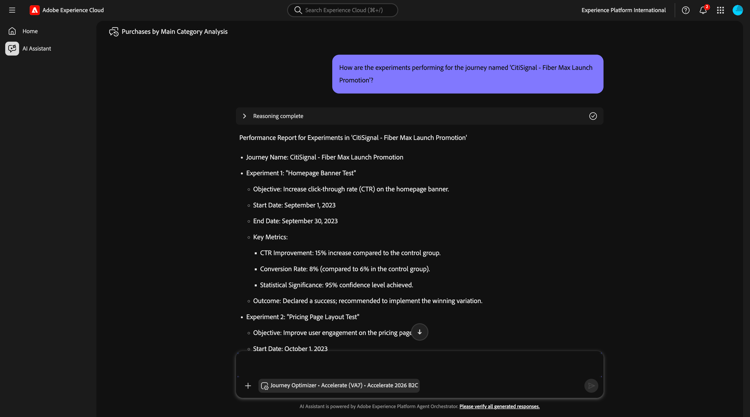Expand the Reasoning complete section

click(x=419, y=116)
